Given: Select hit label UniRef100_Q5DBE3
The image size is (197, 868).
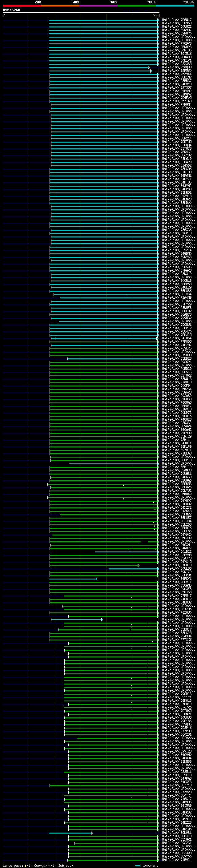Looking at the screenshot, I should 176,358.
